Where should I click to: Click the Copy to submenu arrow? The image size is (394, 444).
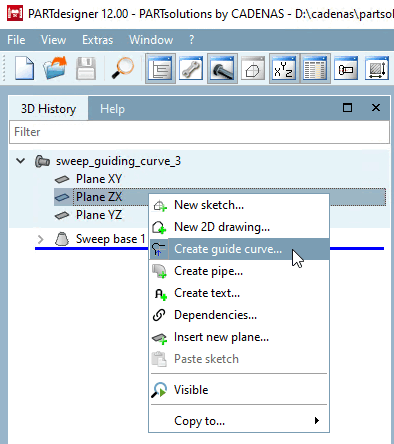[317, 421]
